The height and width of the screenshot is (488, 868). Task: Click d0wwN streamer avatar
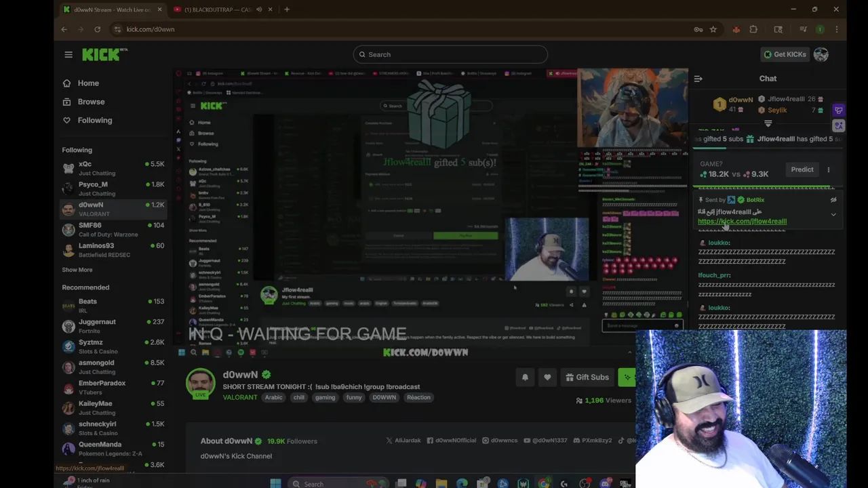[201, 384]
